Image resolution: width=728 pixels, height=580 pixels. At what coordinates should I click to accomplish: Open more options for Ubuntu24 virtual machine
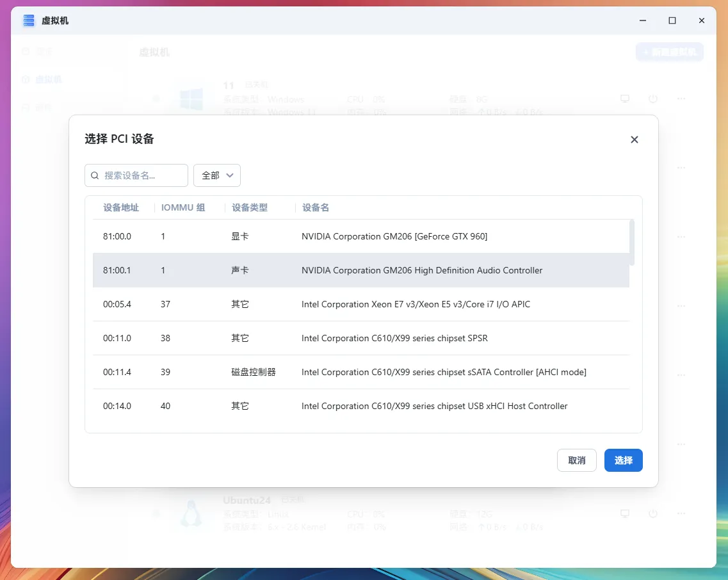coord(681,513)
